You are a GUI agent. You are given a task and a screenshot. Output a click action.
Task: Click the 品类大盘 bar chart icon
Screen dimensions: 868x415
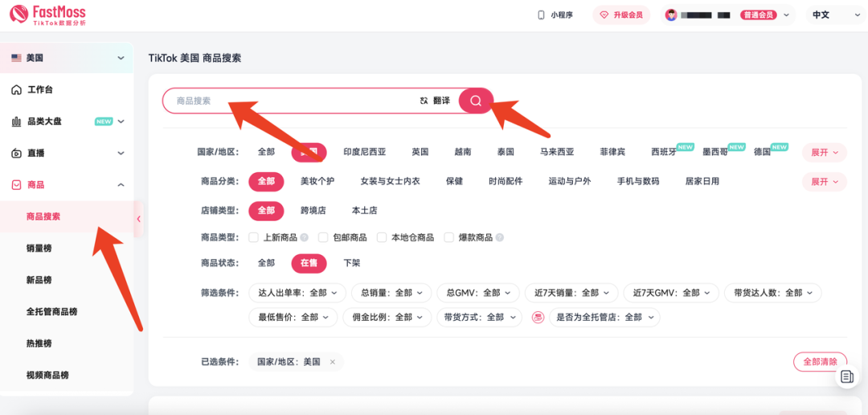[x=17, y=121]
